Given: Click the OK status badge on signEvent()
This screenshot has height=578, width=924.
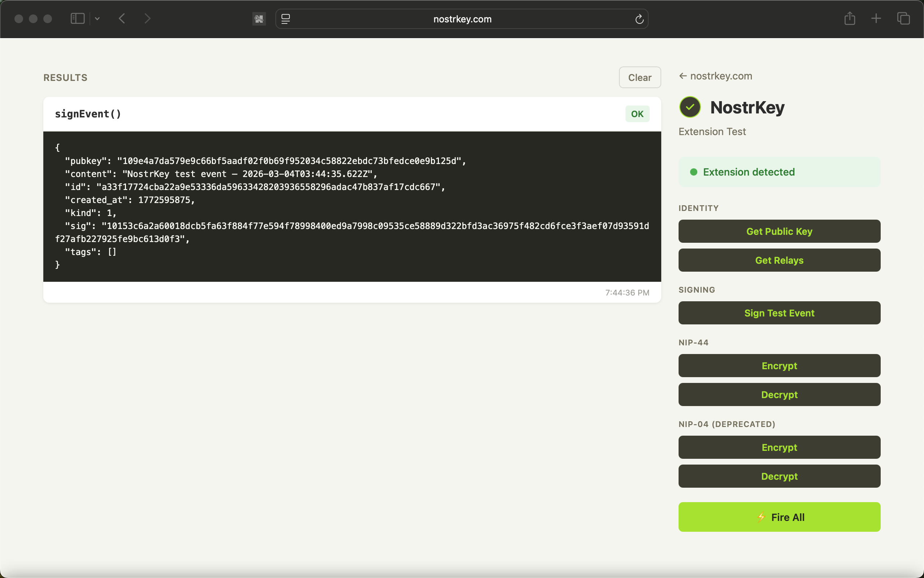Looking at the screenshot, I should [x=637, y=114].
